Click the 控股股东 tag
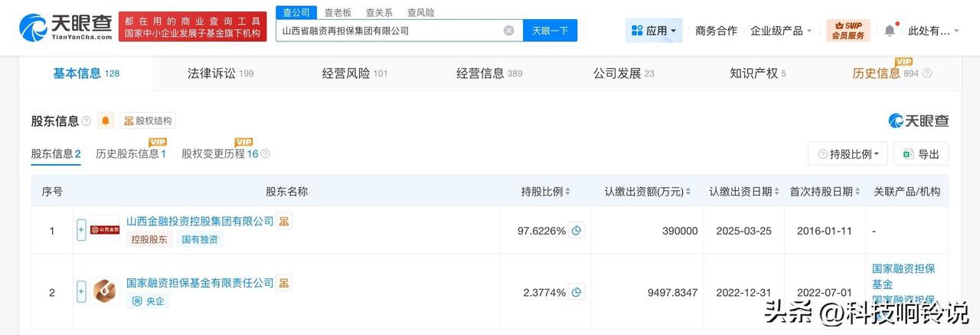The image size is (980, 335). pyautogui.click(x=150, y=239)
